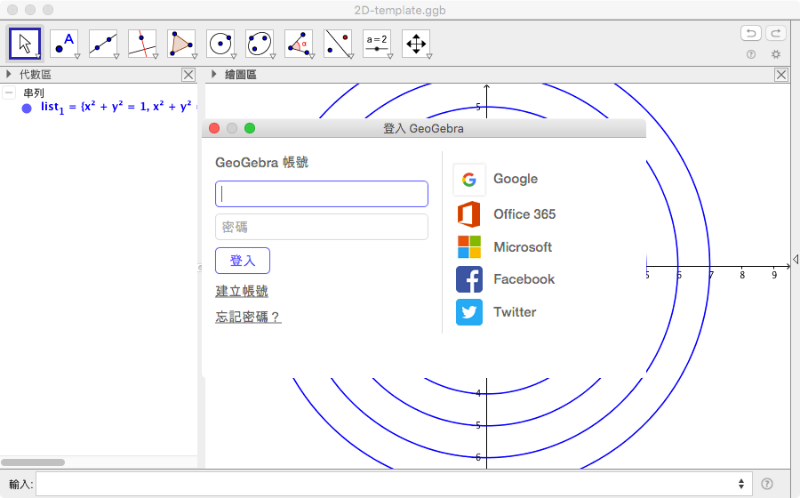
Task: Open the Move tool dropdown triangle
Action: (38, 56)
